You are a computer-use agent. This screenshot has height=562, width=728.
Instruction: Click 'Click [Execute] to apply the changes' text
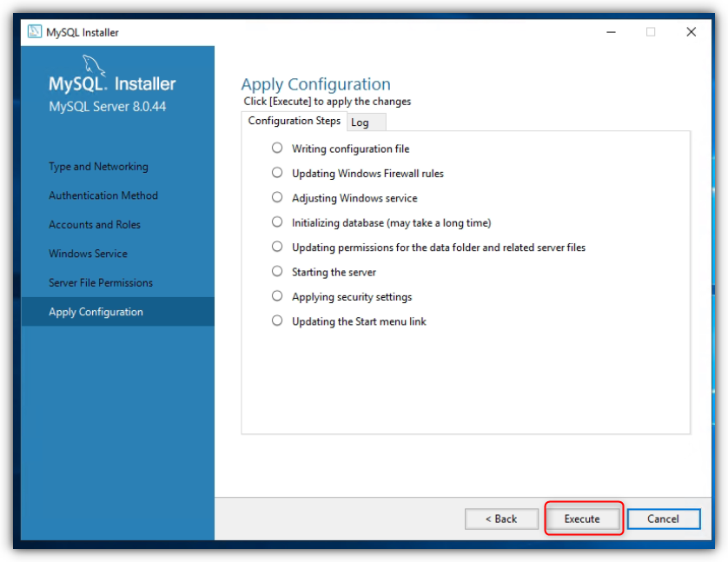click(328, 101)
